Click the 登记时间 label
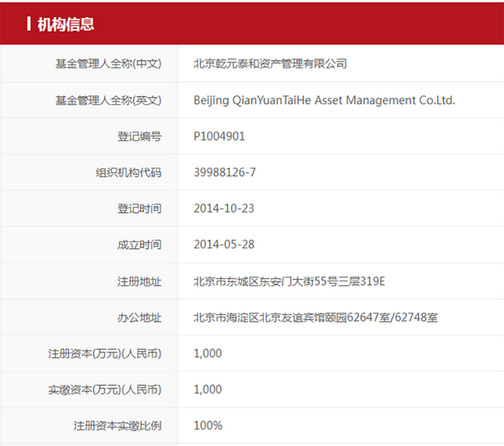The height and width of the screenshot is (446, 504). pos(139,209)
